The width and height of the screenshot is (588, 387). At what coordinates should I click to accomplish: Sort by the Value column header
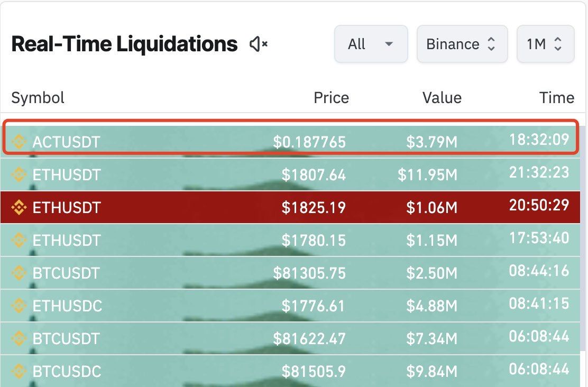[442, 98]
